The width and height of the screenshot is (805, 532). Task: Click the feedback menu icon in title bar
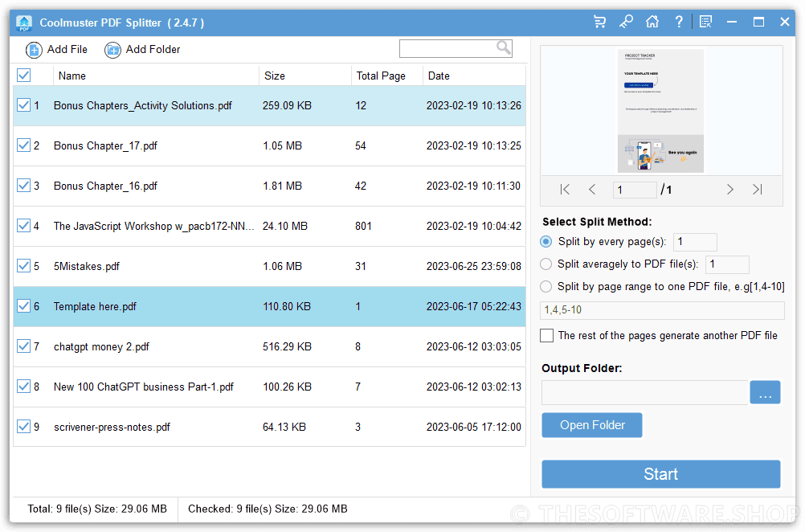point(706,22)
